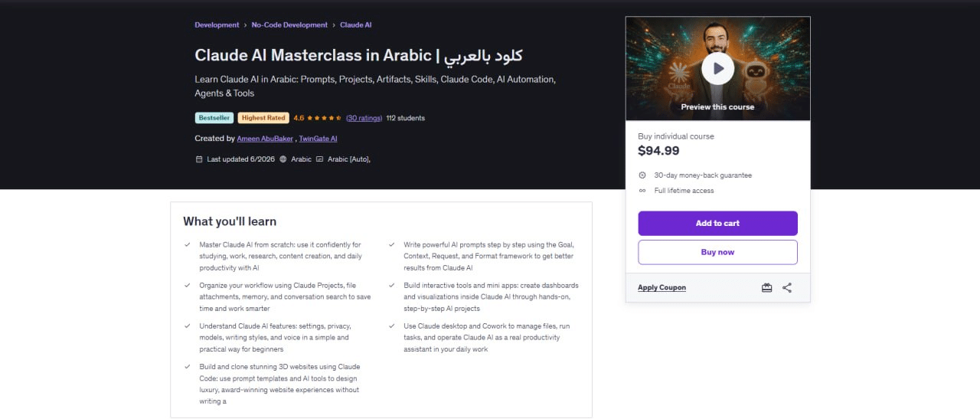The height and width of the screenshot is (419, 980).
Task: Open Apply Coupon link
Action: tap(661, 288)
